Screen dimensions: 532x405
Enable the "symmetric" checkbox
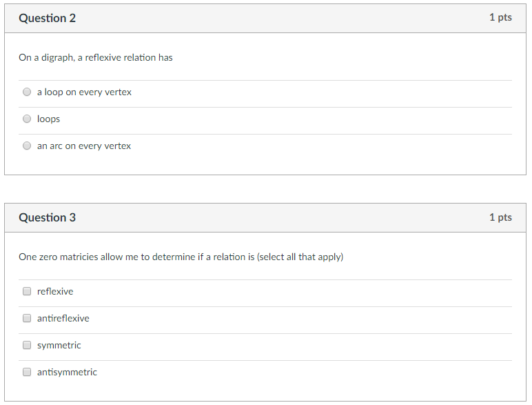(27, 345)
